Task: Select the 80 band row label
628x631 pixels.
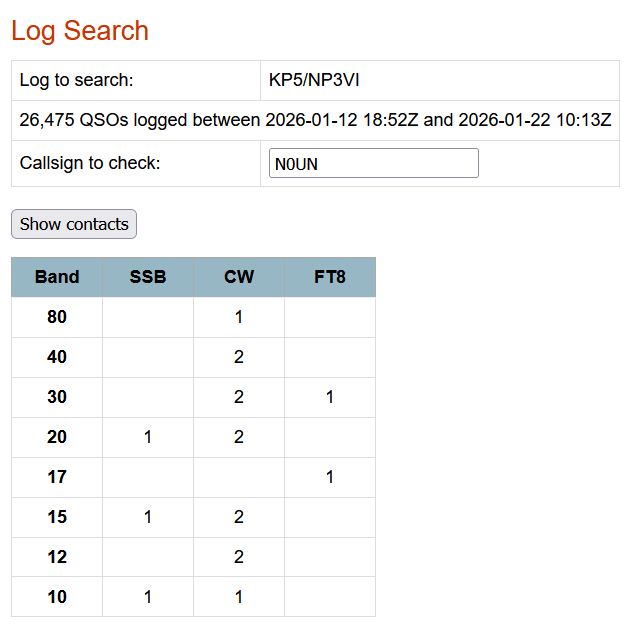Action: (57, 317)
